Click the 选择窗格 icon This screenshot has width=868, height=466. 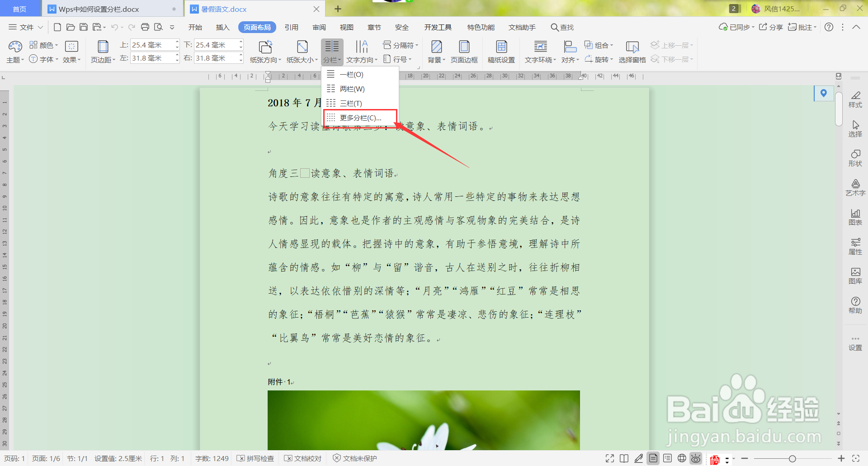coord(632,51)
